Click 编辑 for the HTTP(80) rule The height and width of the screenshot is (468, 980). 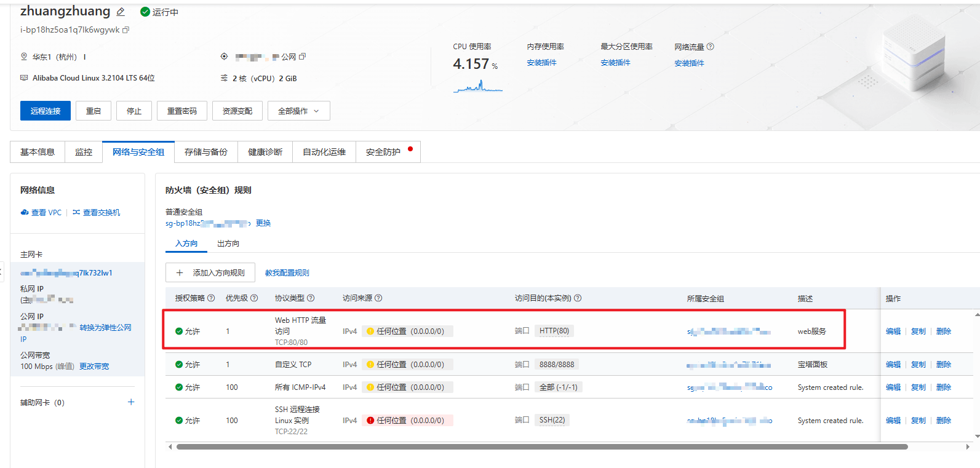pos(893,331)
